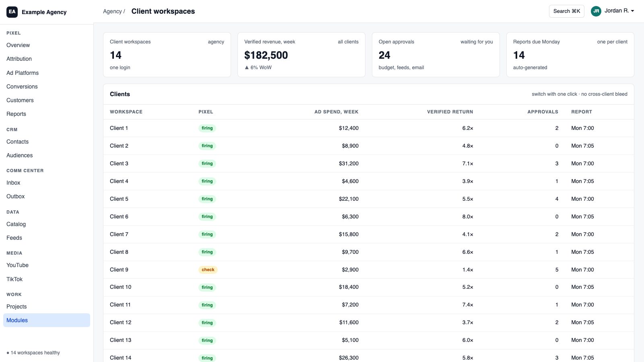Click the Client workspaces summary card
Viewport: 644px width, 362px height.
[x=167, y=55]
